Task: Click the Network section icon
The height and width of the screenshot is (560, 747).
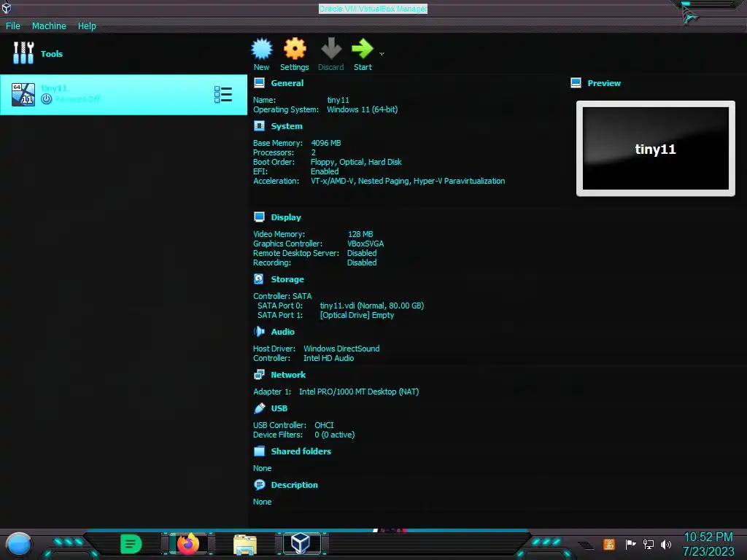Action: 259,375
